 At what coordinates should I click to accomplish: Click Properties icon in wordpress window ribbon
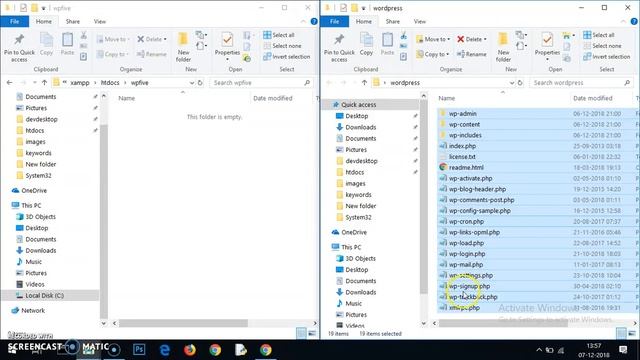tap(547, 41)
